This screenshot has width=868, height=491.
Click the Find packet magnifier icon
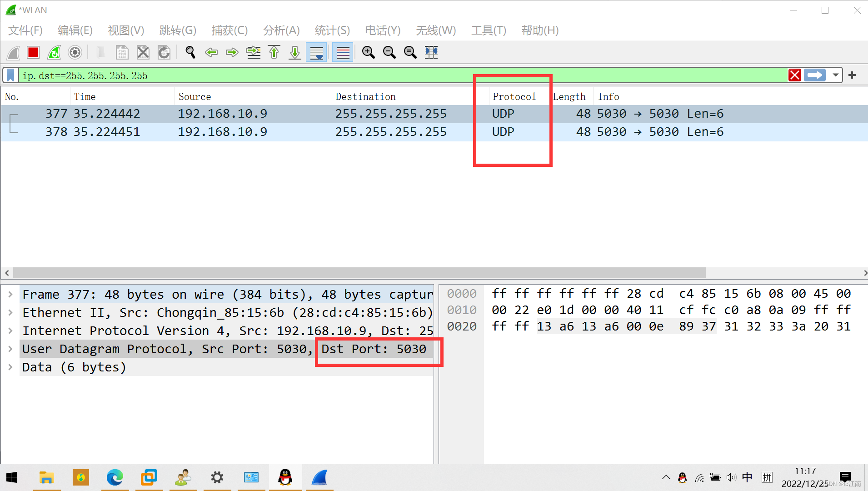[190, 52]
